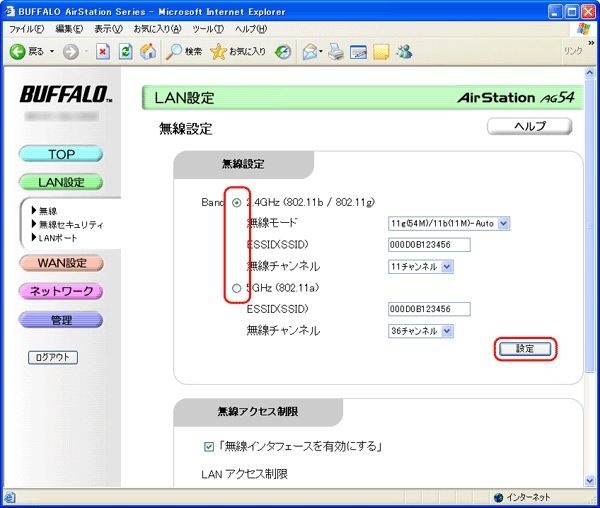The width and height of the screenshot is (600, 508).
Task: Click the Print icon in toolbar
Action: (337, 51)
